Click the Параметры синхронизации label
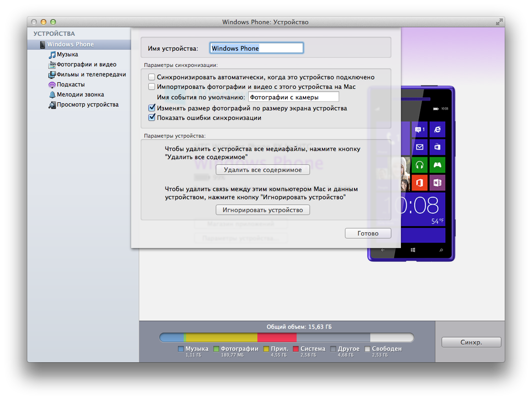 pyautogui.click(x=181, y=65)
